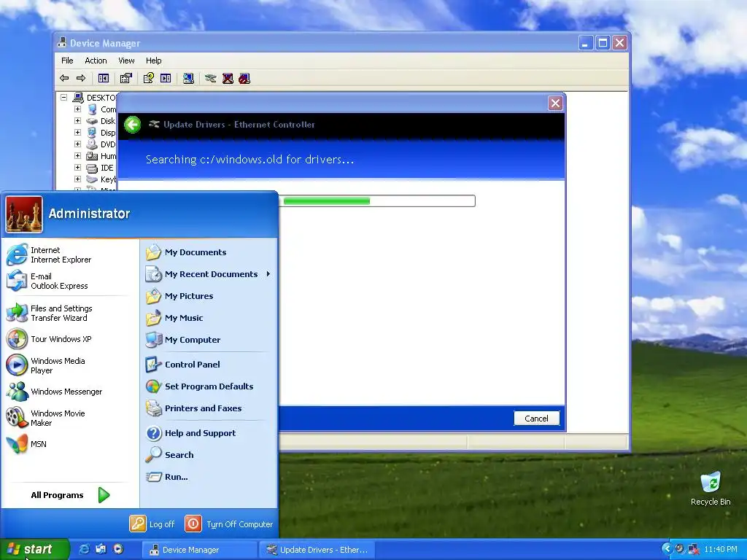Click Media Player quick launch icon in taskbar
This screenshot has height=560, width=747.
pyautogui.click(x=118, y=549)
